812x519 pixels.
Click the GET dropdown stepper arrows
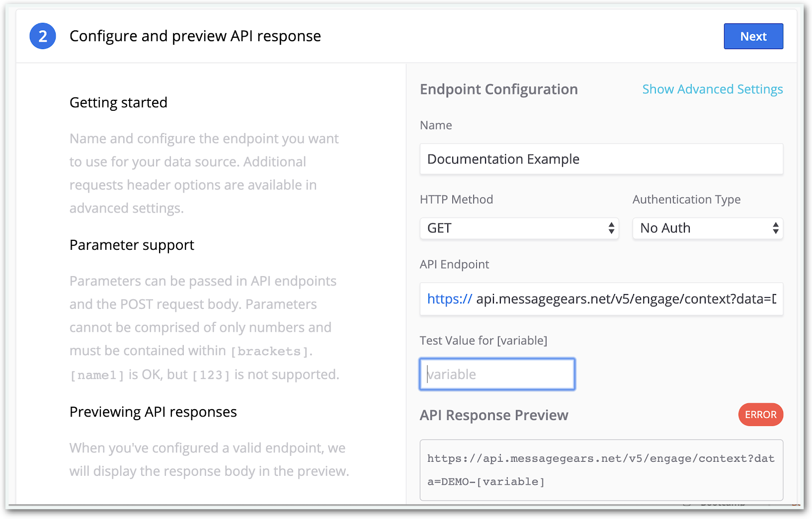click(611, 228)
